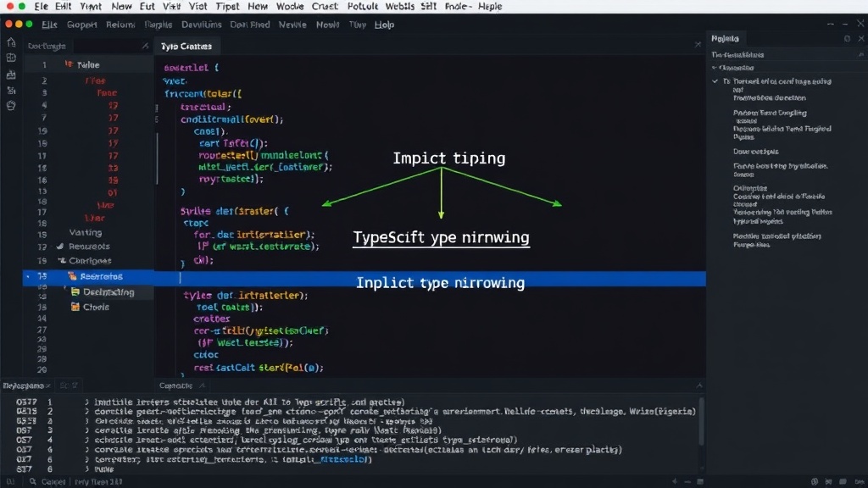Close the Type Cratters editor tab group

tap(698, 44)
